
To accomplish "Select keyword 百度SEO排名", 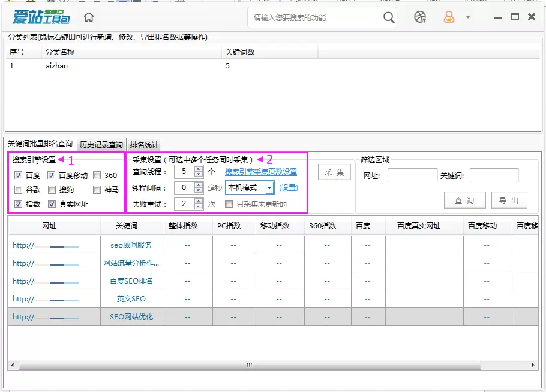I will tap(131, 281).
